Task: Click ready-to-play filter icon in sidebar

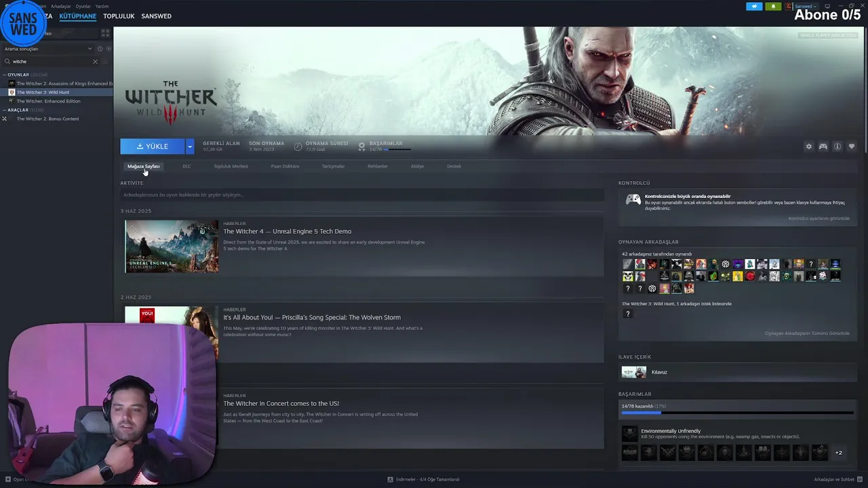Action: pos(107,49)
